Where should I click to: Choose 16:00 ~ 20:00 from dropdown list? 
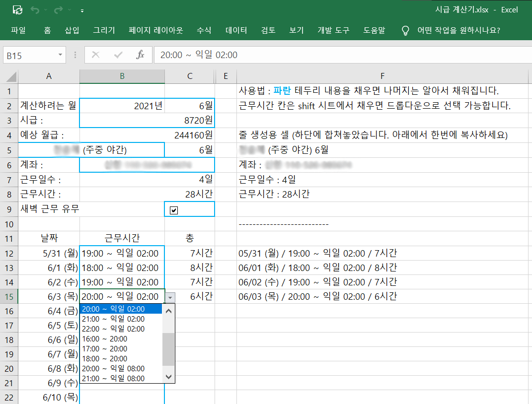click(121, 339)
